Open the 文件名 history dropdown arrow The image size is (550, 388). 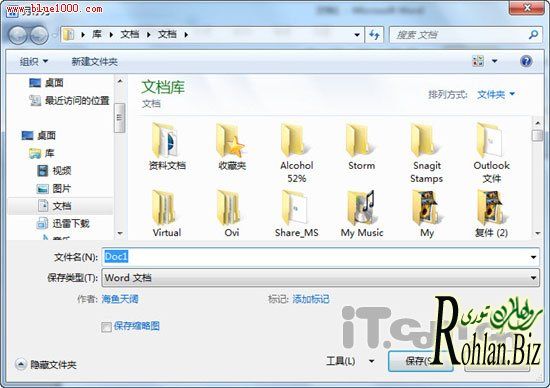pyautogui.click(x=533, y=257)
